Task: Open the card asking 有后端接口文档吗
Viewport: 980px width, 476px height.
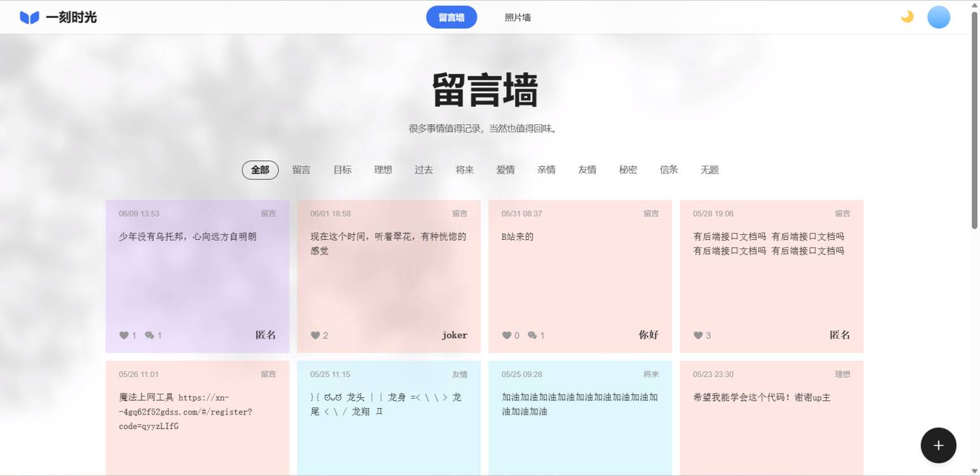Action: (772, 277)
